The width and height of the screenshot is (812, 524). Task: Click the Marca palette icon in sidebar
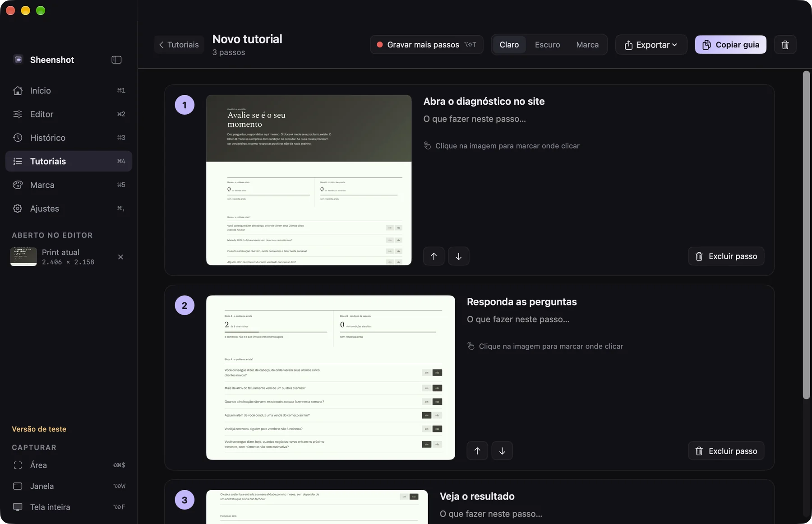click(x=18, y=185)
